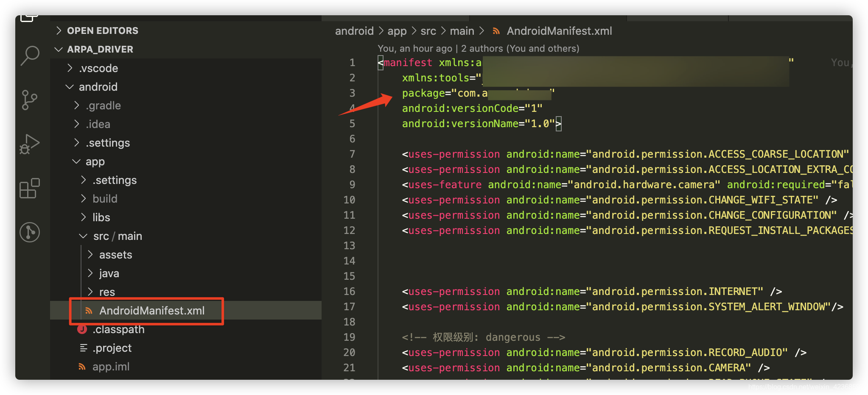Screen dimensions: 868x395
Task: Click 'android' in the breadcrumb
Action: [354, 31]
